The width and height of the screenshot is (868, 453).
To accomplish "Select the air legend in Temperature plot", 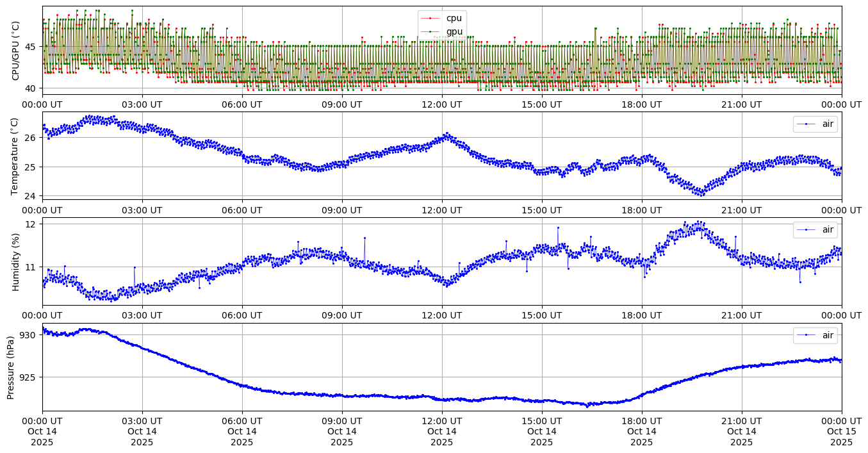I will click(x=815, y=124).
